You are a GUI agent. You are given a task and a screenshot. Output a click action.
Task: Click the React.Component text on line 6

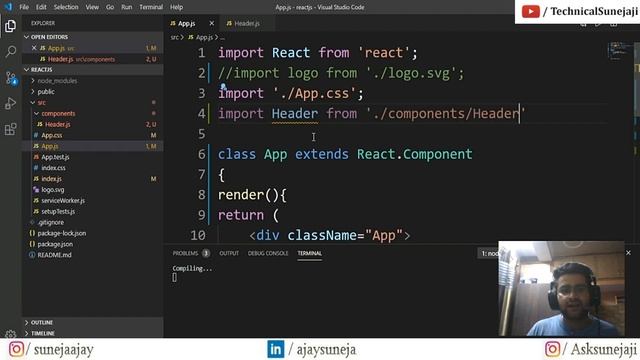(414, 154)
